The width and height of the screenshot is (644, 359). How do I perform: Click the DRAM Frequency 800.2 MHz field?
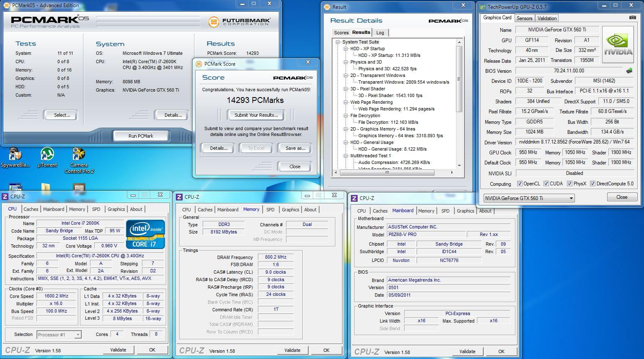tap(276, 257)
